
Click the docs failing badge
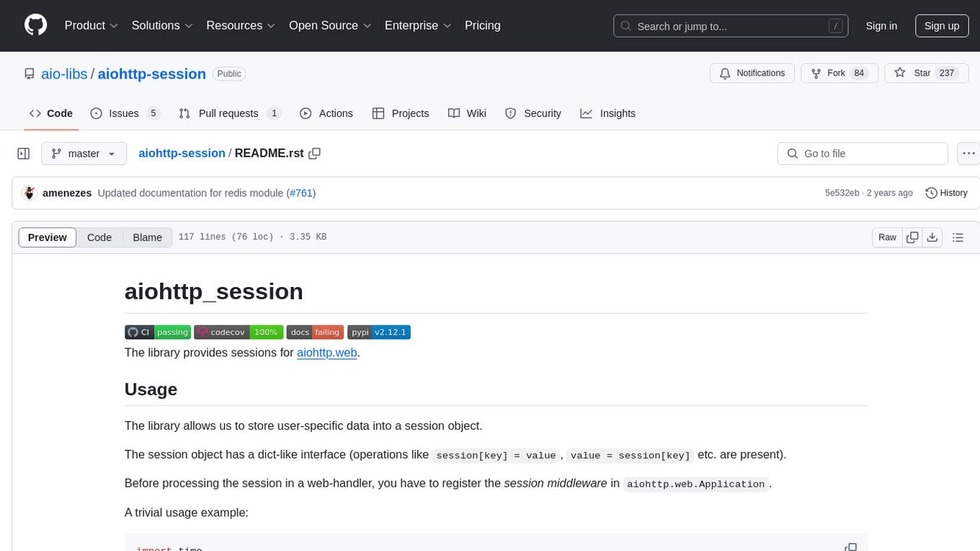[315, 332]
